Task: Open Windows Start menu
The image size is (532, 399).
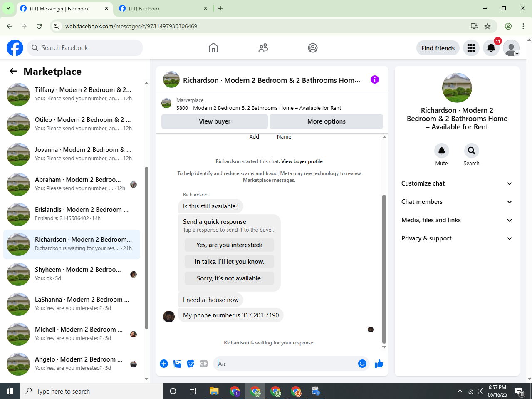Action: pyautogui.click(x=10, y=391)
